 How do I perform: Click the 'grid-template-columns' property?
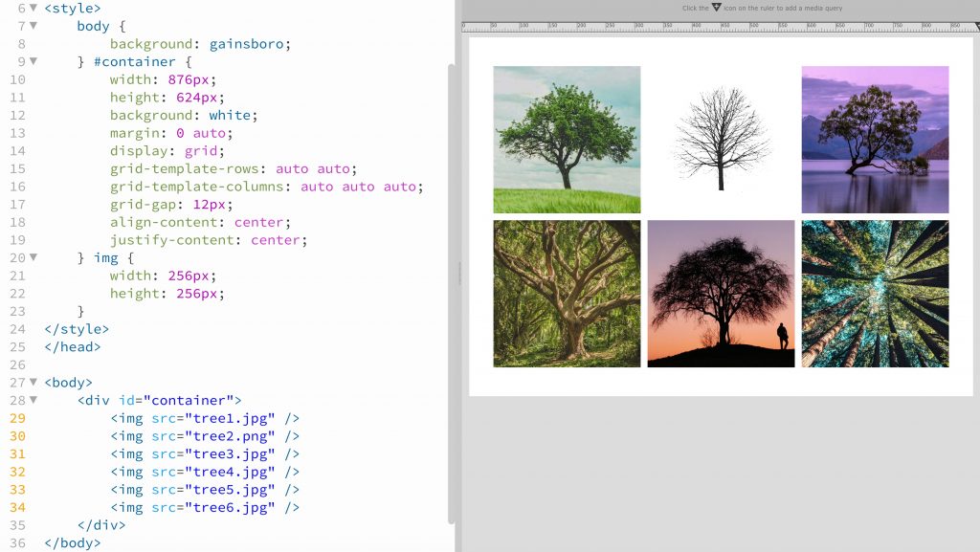tap(197, 187)
